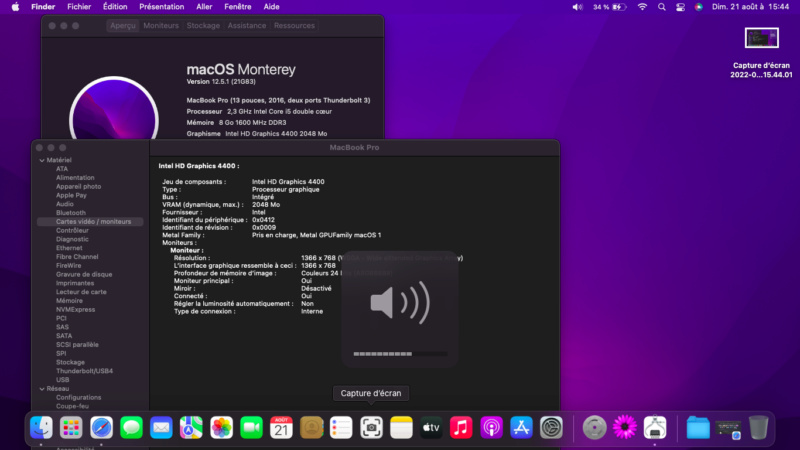Image resolution: width=800 pixels, height=450 pixels.
Task: Select Thunderbolt/USB4 in the sidebar
Action: (84, 371)
